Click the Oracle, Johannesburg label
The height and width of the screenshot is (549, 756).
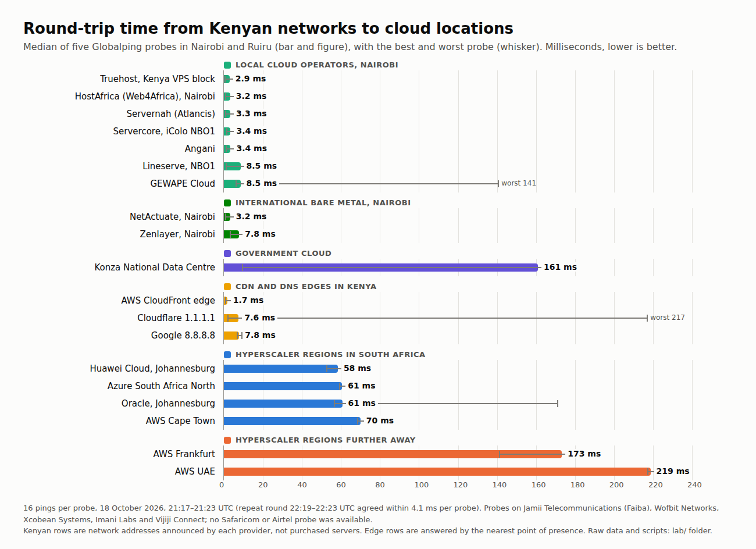(168, 404)
